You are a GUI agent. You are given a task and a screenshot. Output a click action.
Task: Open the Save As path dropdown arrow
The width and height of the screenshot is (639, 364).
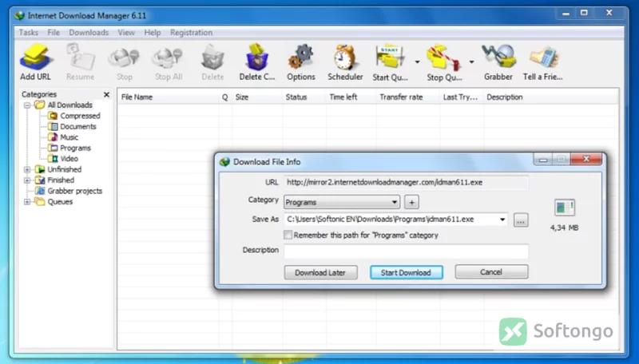[502, 220]
